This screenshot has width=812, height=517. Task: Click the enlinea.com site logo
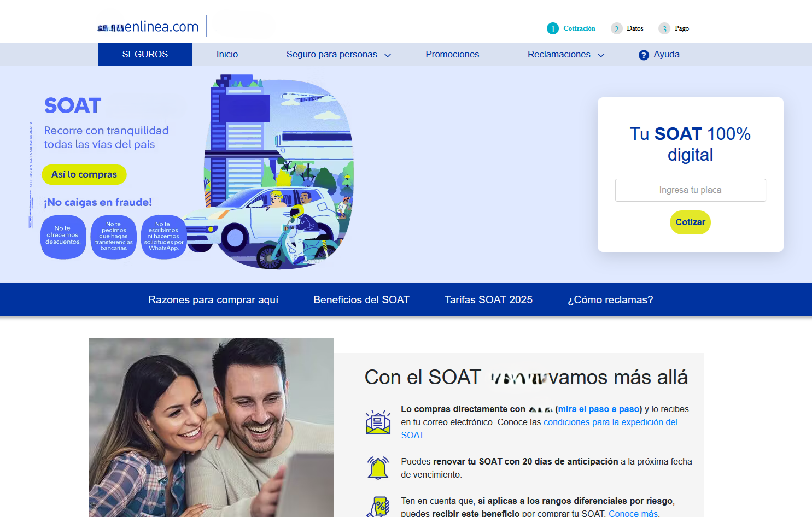(x=148, y=27)
